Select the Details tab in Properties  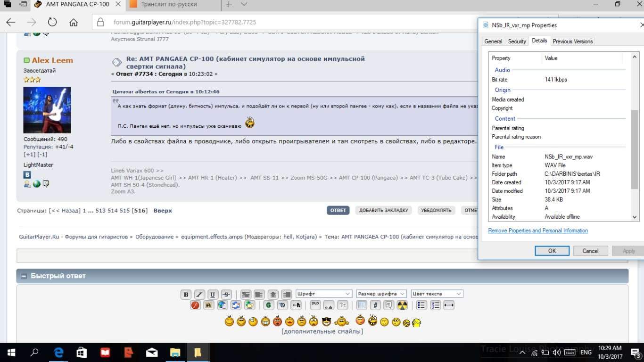pyautogui.click(x=539, y=41)
